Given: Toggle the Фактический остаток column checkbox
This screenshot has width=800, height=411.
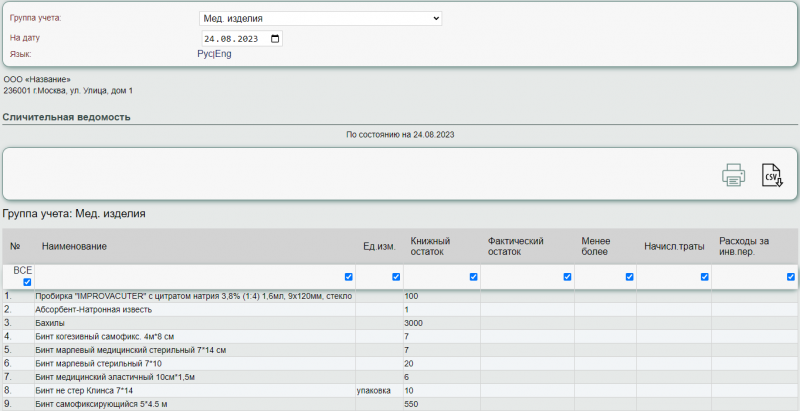Looking at the screenshot, I should click(x=567, y=277).
